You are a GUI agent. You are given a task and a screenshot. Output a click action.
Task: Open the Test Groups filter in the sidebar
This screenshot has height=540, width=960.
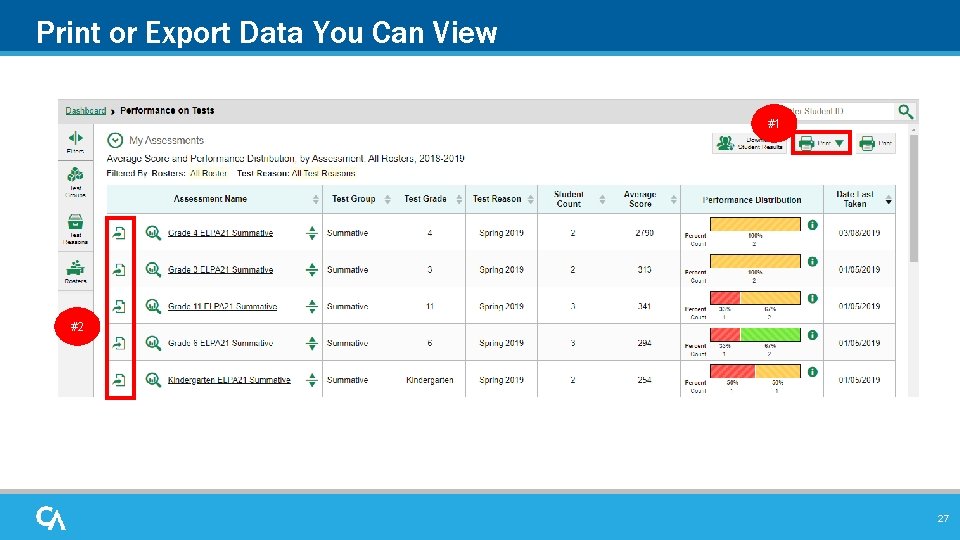coord(75,182)
